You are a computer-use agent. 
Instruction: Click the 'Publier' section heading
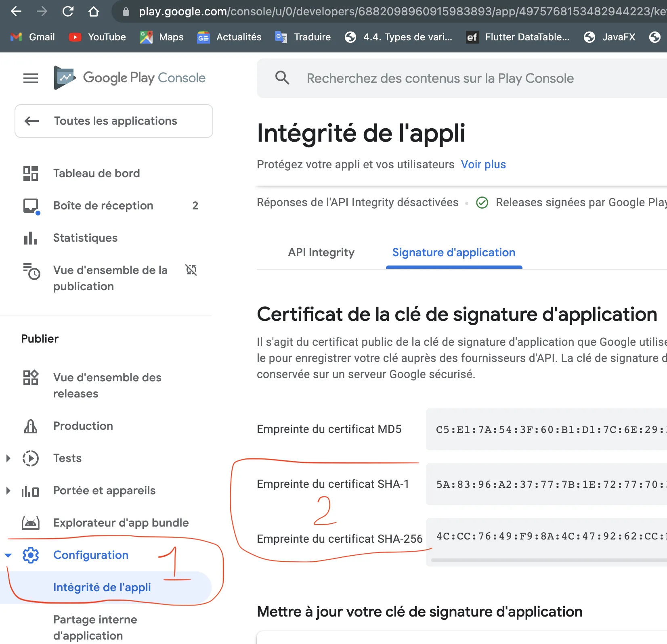pyautogui.click(x=40, y=339)
